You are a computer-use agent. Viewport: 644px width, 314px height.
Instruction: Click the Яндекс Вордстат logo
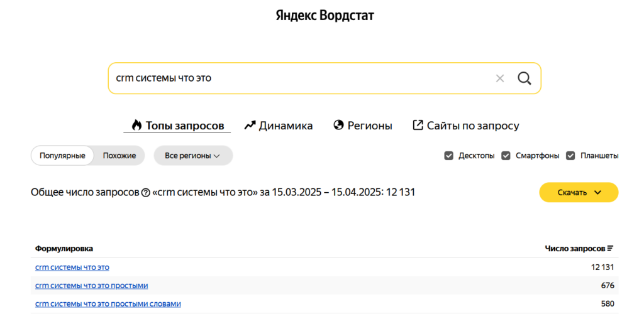click(325, 16)
